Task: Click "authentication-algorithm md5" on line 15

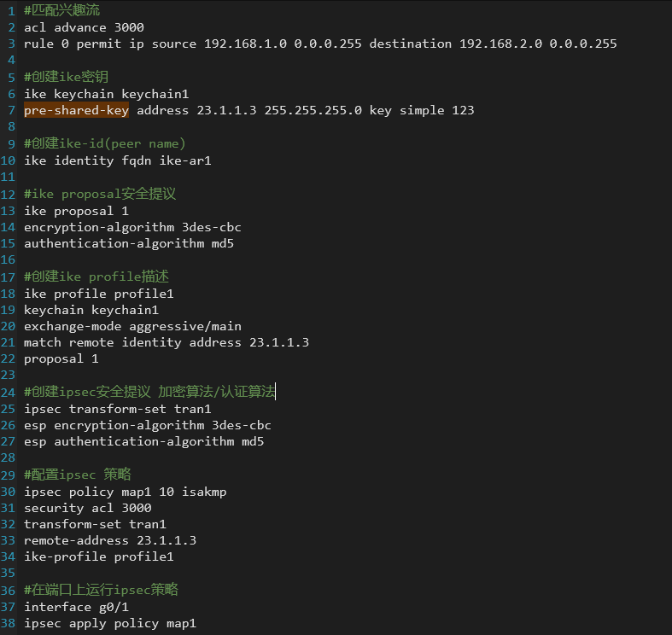Action: 128,243
